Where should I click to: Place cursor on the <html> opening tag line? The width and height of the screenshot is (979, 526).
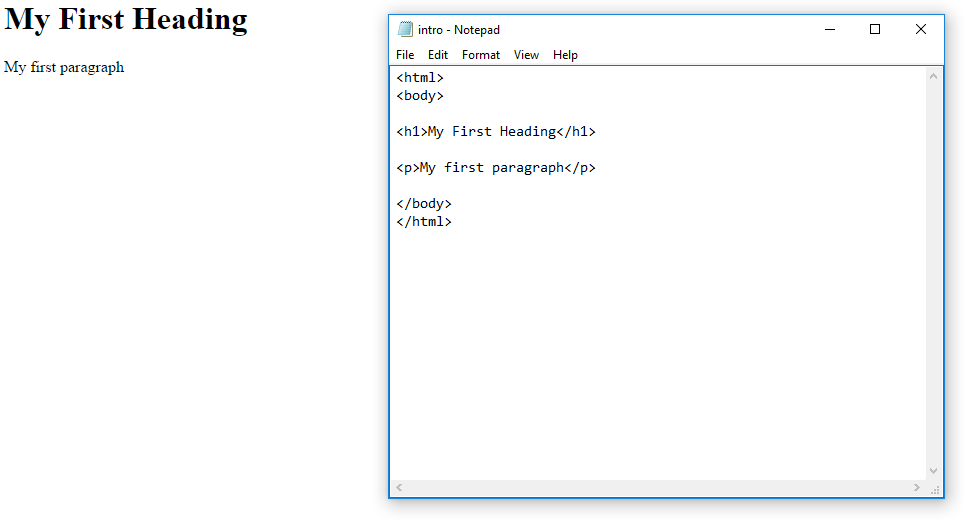point(420,77)
